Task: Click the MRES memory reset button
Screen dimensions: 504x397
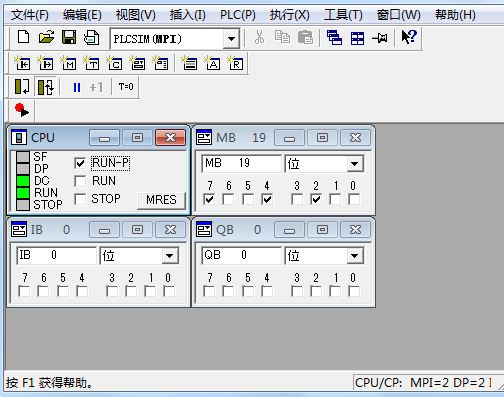Action: click(x=161, y=200)
